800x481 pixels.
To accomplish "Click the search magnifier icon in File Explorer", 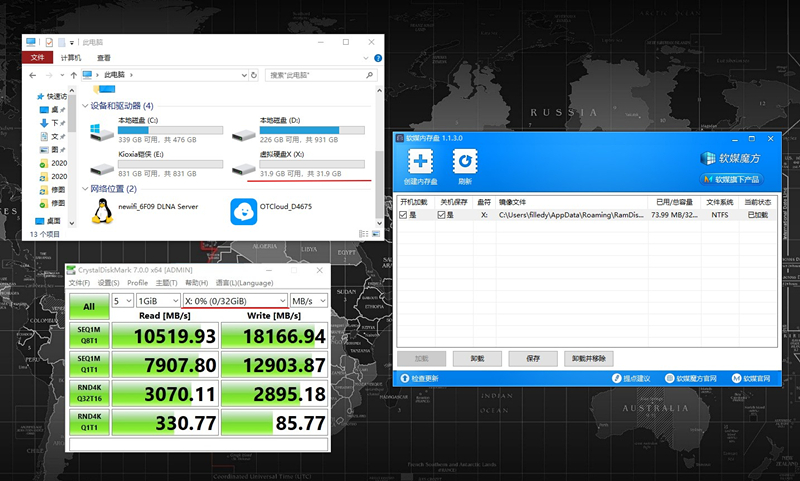I will 370,75.
